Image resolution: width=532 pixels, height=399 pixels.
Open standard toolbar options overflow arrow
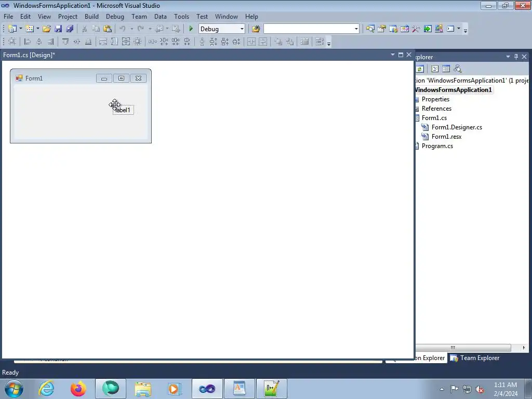(465, 30)
